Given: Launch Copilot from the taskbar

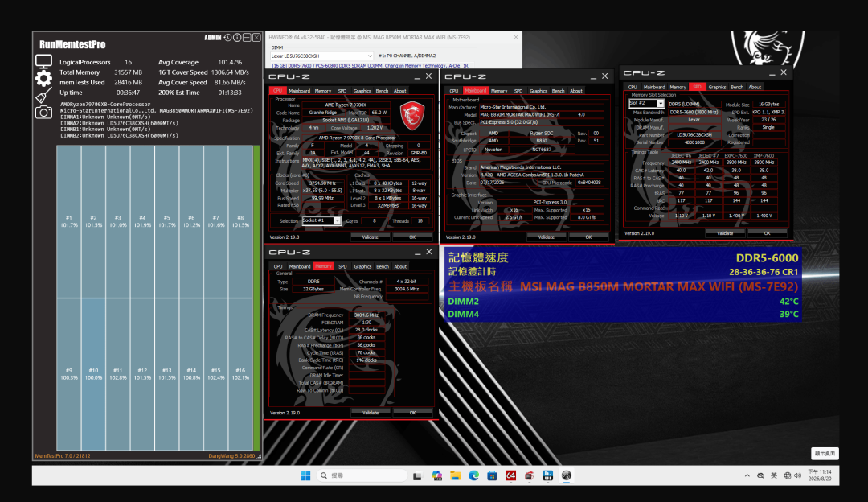Looking at the screenshot, I should coord(436,475).
